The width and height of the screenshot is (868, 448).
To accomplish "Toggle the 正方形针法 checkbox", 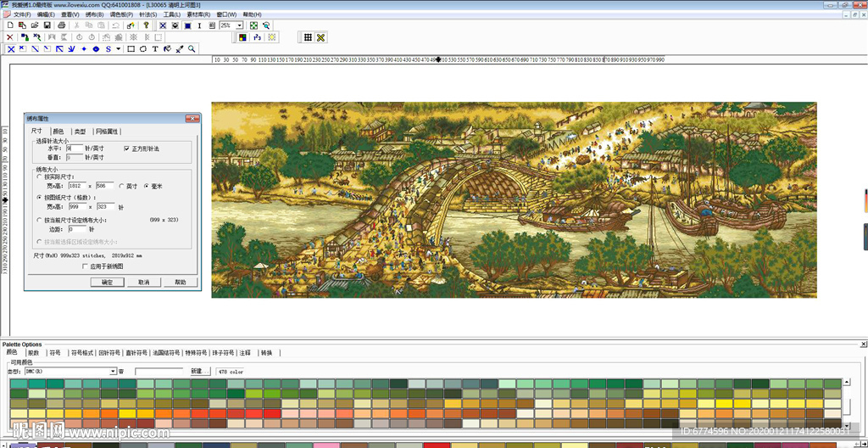I will (x=127, y=148).
